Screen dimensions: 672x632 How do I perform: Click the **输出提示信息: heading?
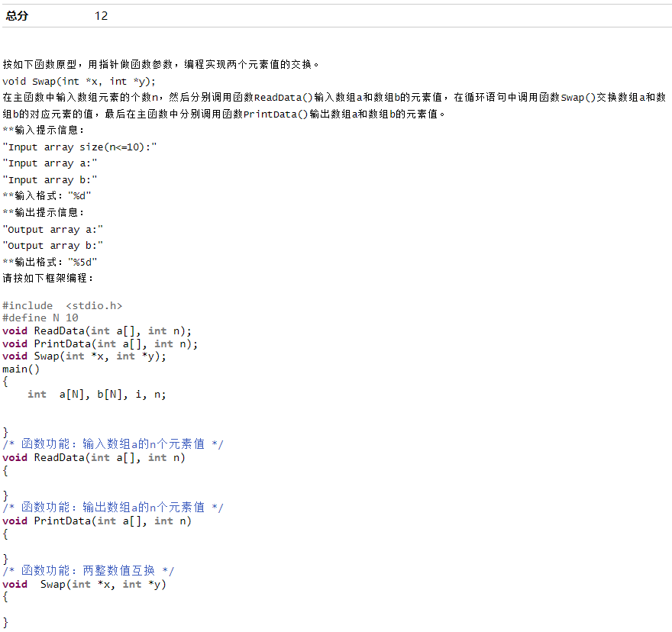pyautogui.click(x=44, y=212)
